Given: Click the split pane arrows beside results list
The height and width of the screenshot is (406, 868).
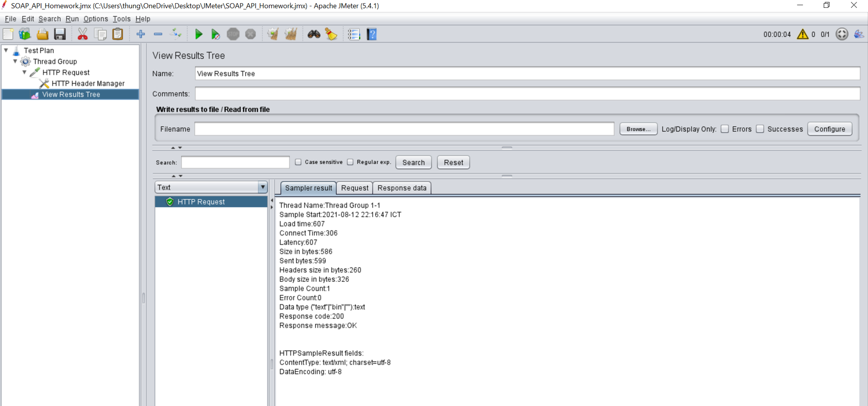Looking at the screenshot, I should pos(271,204).
